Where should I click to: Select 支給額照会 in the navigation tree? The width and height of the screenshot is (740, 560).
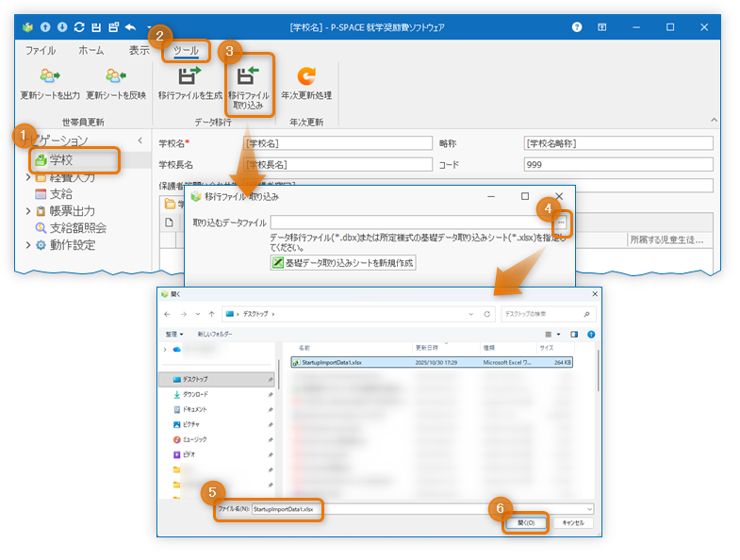point(77,228)
